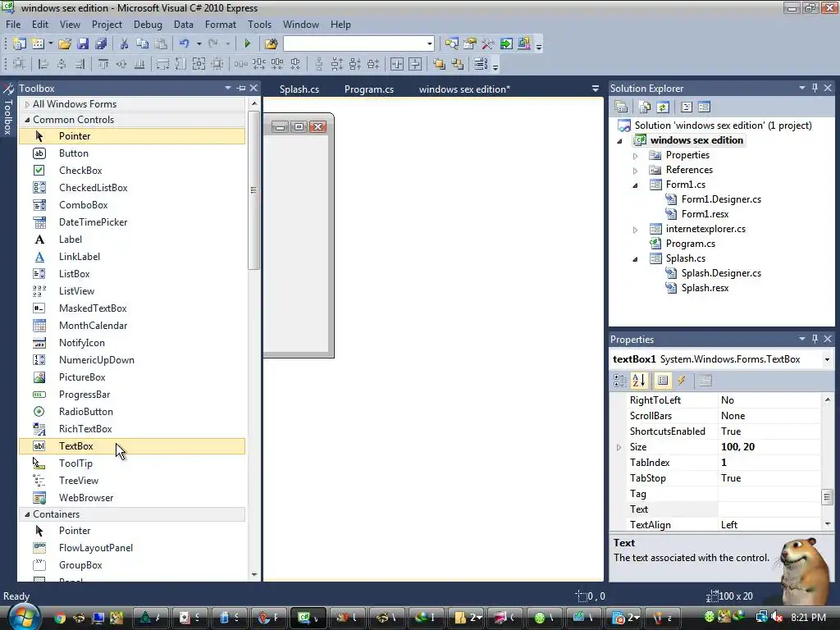Select the CheckBox control in Toolbox
The width and height of the screenshot is (840, 630).
coord(132,171)
